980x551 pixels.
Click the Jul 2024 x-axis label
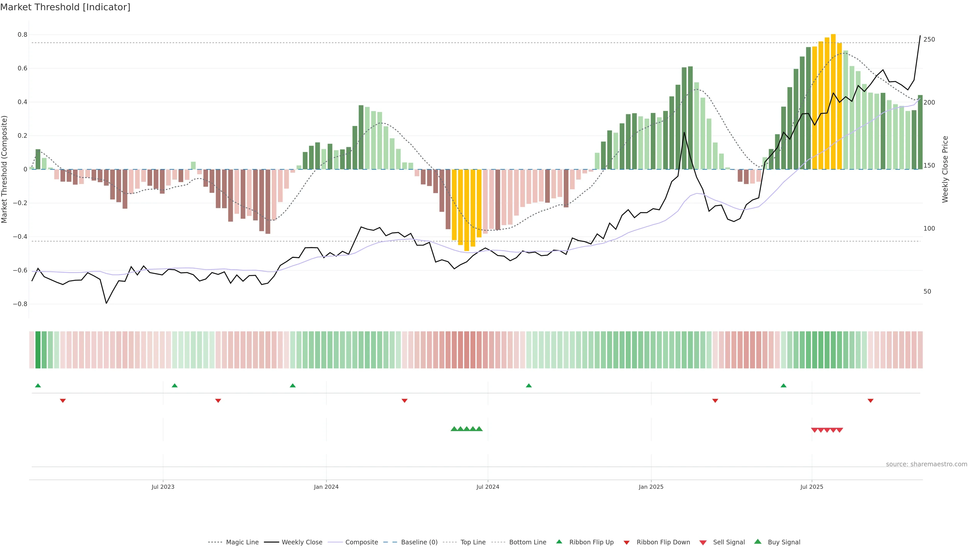pos(488,487)
